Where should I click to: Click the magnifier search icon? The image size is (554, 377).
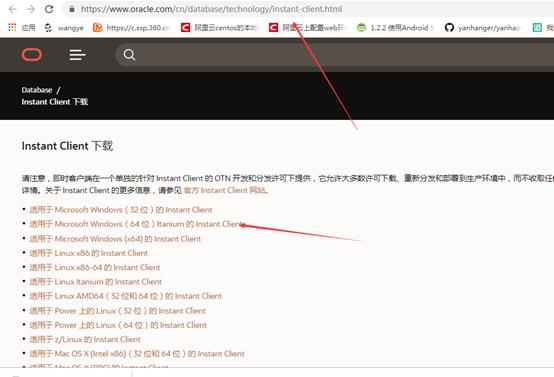click(x=129, y=55)
